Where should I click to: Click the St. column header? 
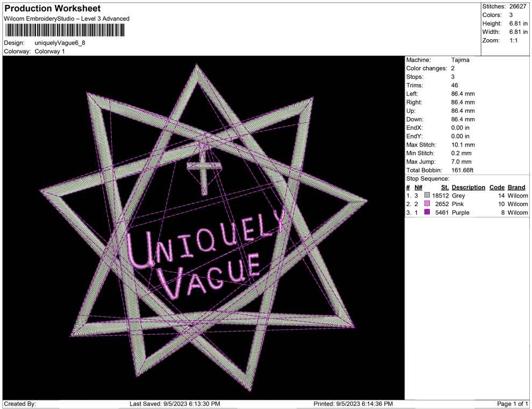pyautogui.click(x=444, y=187)
